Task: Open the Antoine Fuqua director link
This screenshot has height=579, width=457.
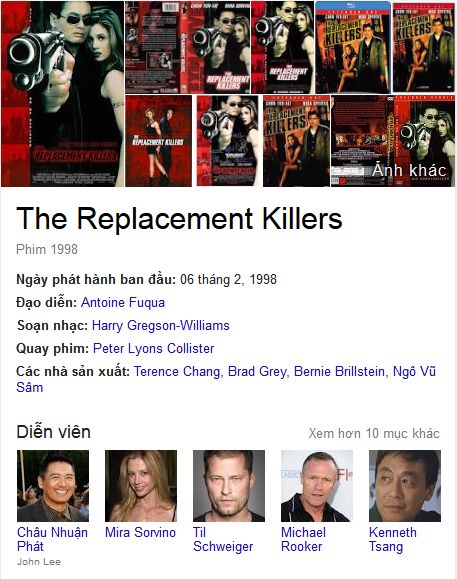Action: [123, 302]
